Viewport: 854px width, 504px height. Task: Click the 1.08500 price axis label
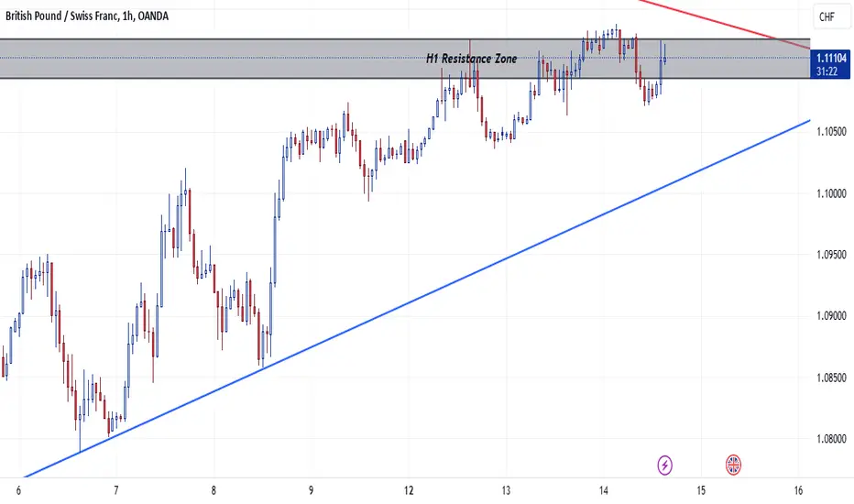831,378
